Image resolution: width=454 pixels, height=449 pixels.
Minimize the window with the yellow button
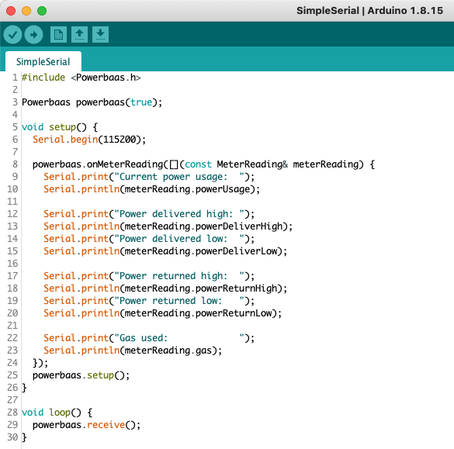click(26, 11)
